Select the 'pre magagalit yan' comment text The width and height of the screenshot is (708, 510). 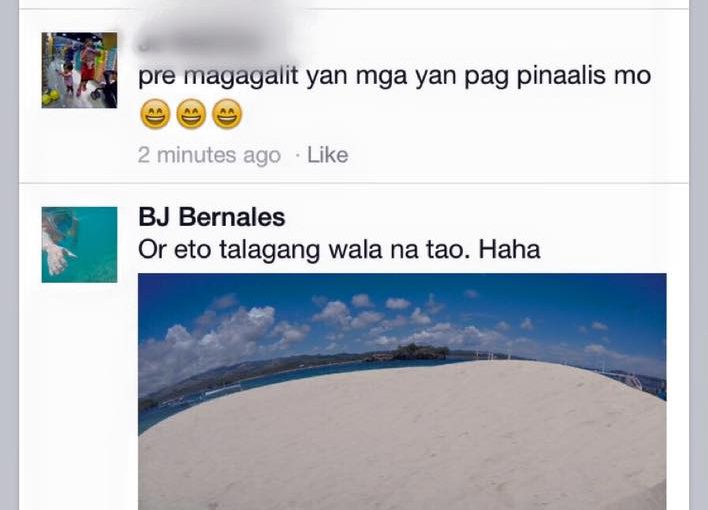point(395,76)
